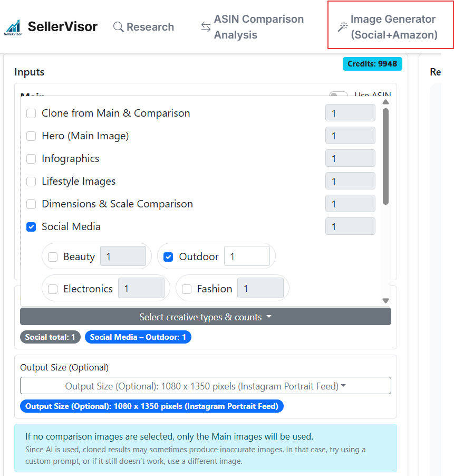The height and width of the screenshot is (476, 454).
Task: Open the ASIN Comparison Analysis tab
Action: pyautogui.click(x=258, y=27)
